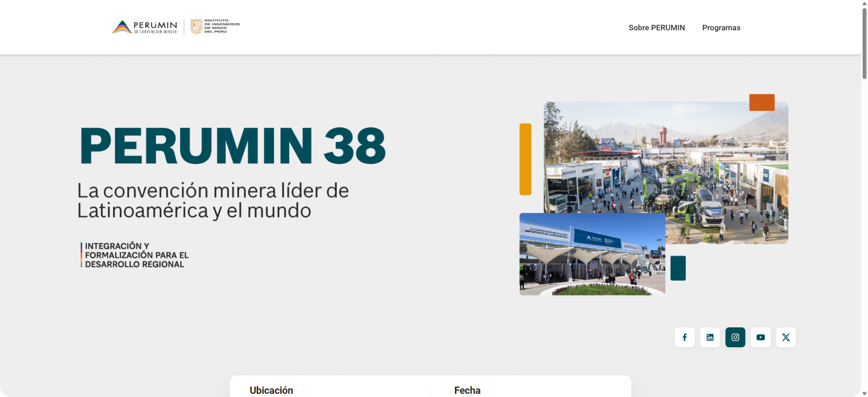Image resolution: width=868 pixels, height=397 pixels.
Task: Click the Fecha heading
Action: [467, 390]
